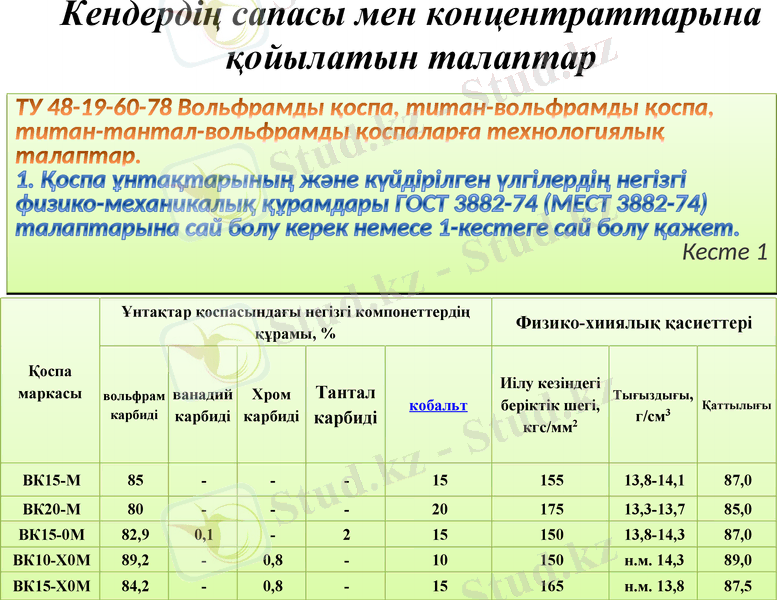Click the tungsten carbide value '85'
The image size is (777, 600).
[135, 480]
